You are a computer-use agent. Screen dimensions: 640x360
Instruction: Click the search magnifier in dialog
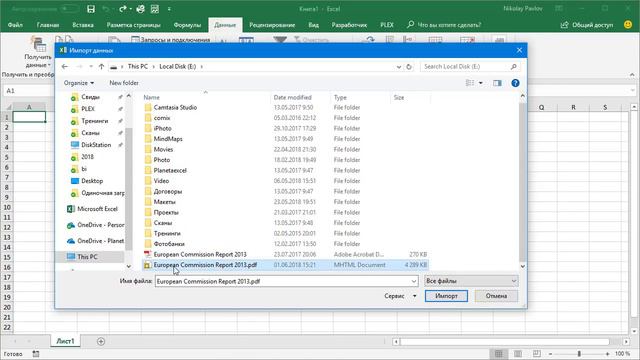coord(513,67)
